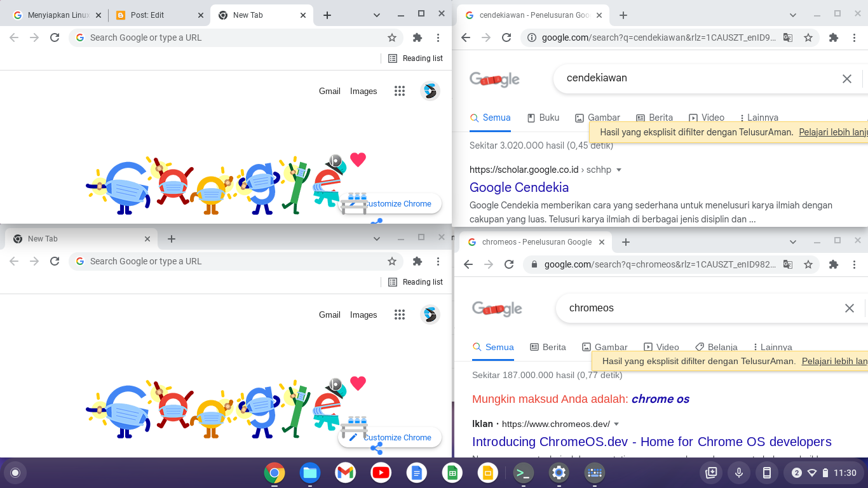The image size is (868, 488).
Task: Open phone hub icon in system tray
Action: click(767, 473)
